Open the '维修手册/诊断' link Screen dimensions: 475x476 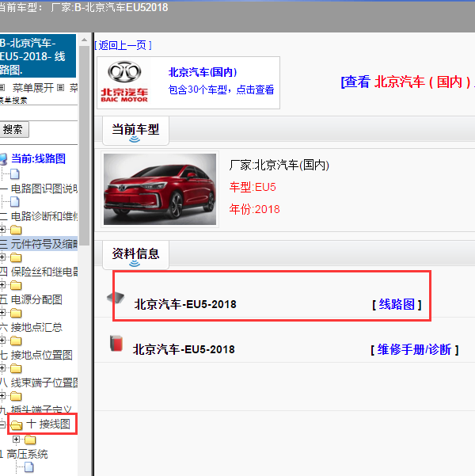pos(414,350)
